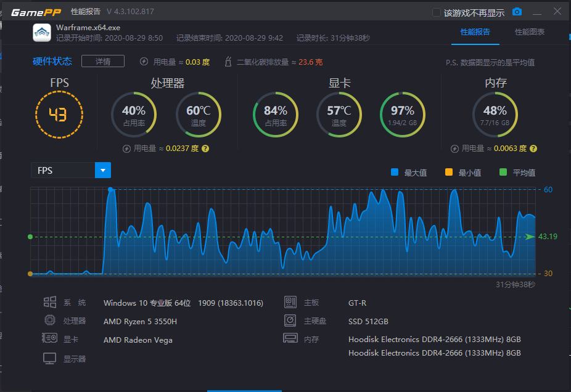Click the first Hoodisk DDR4-2666 8GB entry
The height and width of the screenshot is (392, 571).
point(435,339)
